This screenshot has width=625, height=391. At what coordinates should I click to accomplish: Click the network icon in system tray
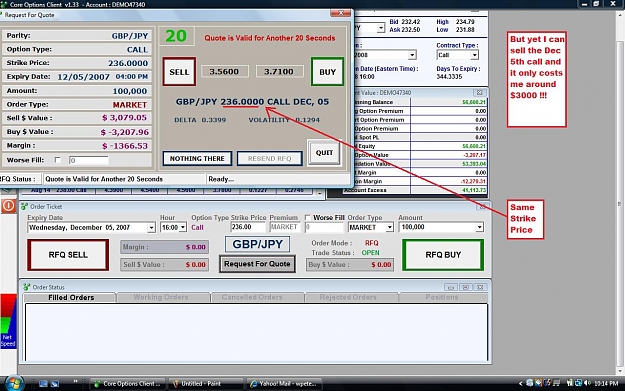pyautogui.click(x=578, y=383)
